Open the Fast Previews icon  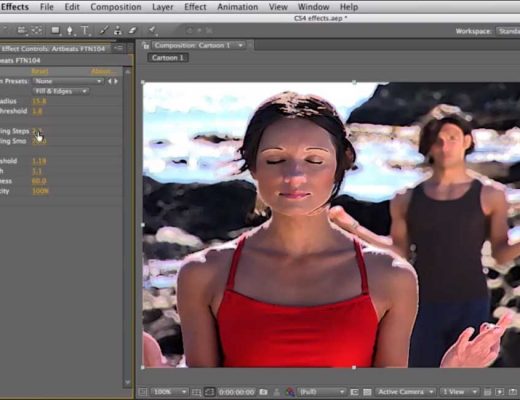click(499, 392)
